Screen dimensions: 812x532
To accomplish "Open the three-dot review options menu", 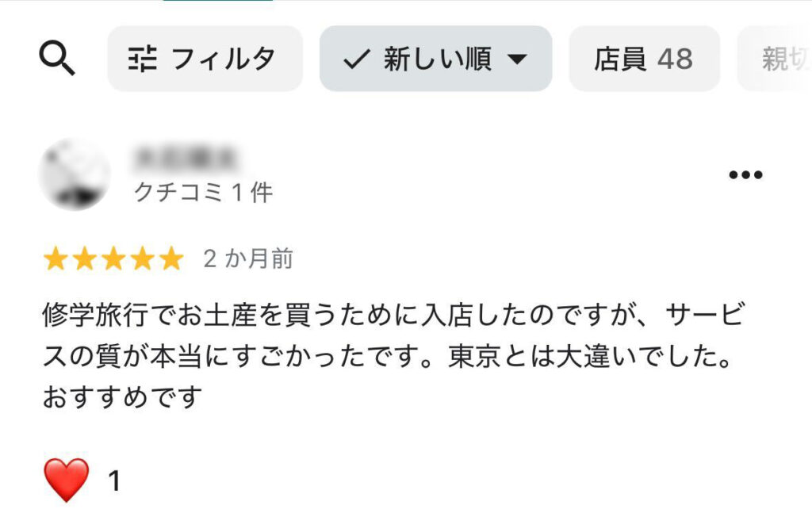I will [x=745, y=175].
